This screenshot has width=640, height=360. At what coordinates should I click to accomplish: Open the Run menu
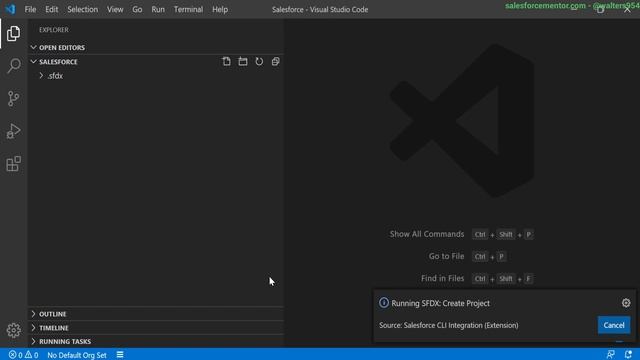tap(158, 9)
